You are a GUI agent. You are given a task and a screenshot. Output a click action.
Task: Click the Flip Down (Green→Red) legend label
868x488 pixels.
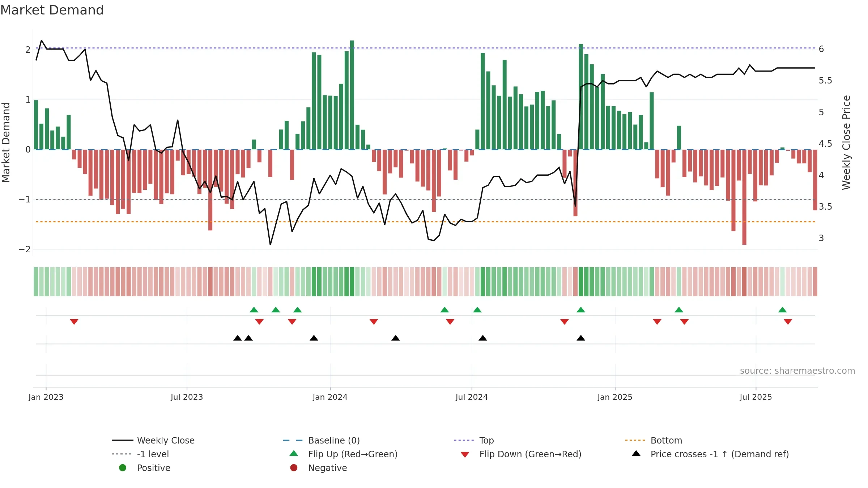pos(530,454)
